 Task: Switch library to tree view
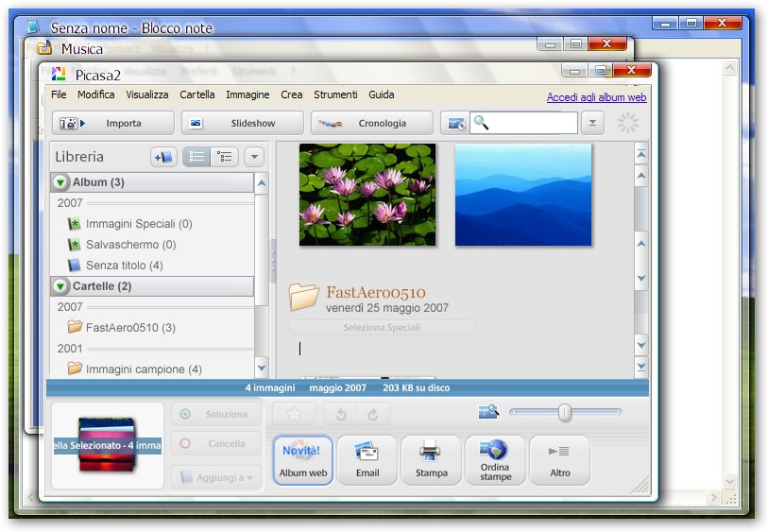coord(225,157)
